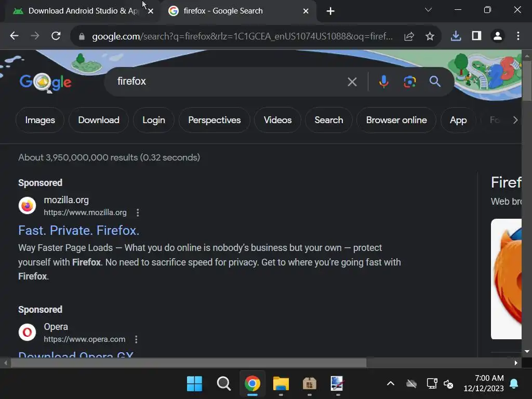Viewport: 532px width, 399px height.
Task: Show hidden system tray icons
Action: (391, 384)
